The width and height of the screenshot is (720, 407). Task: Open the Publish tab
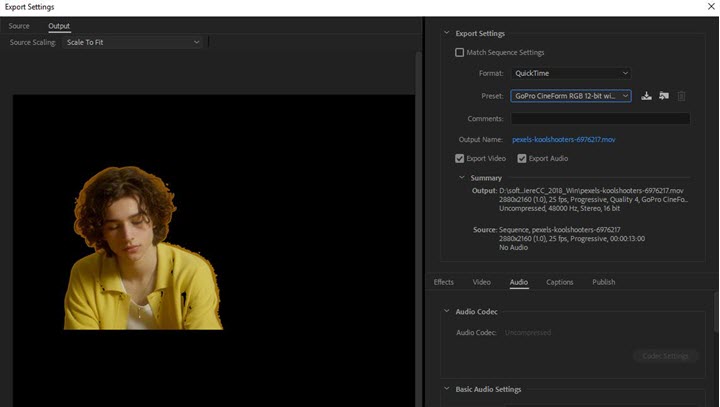click(603, 283)
